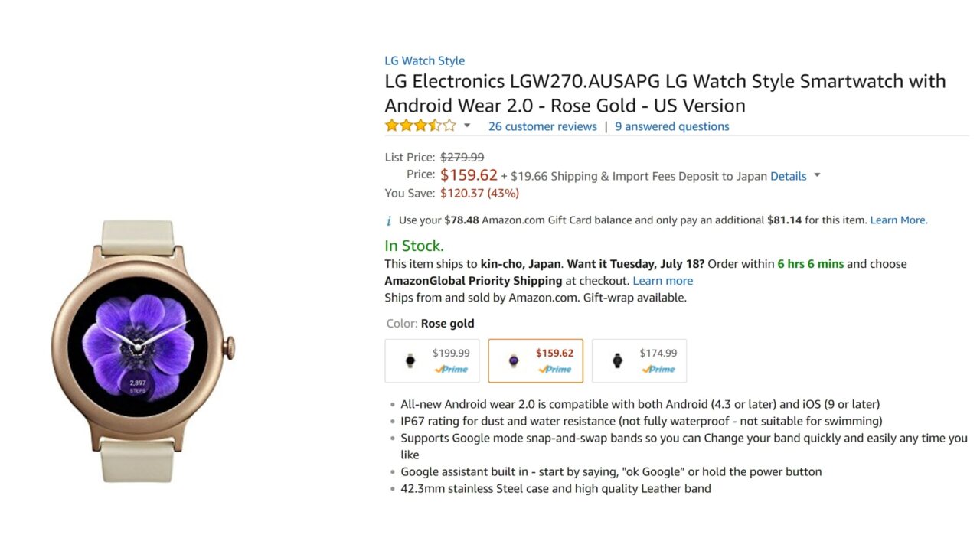980x551 pixels.
Task: Select the $174.99 color option
Action: (639, 360)
